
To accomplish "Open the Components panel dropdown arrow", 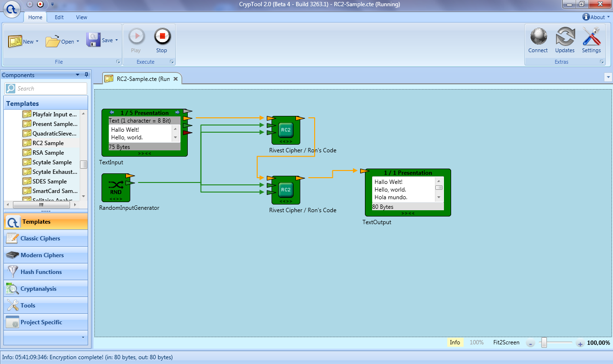I will pos(78,75).
